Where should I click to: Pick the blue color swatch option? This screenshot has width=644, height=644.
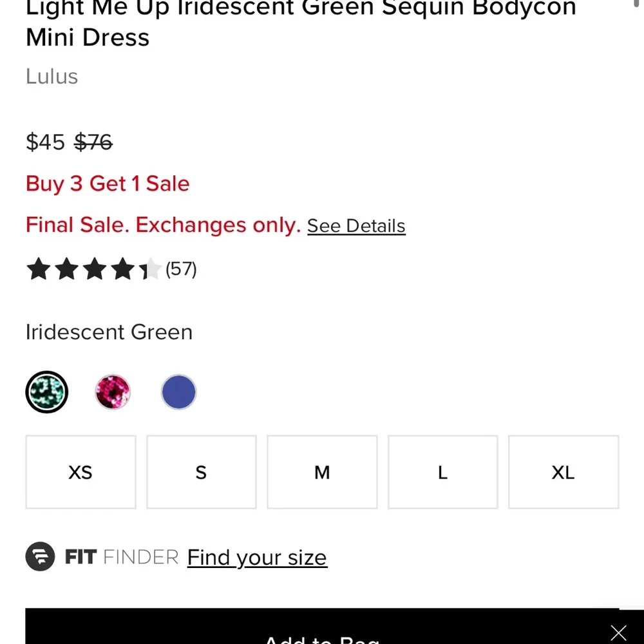178,392
